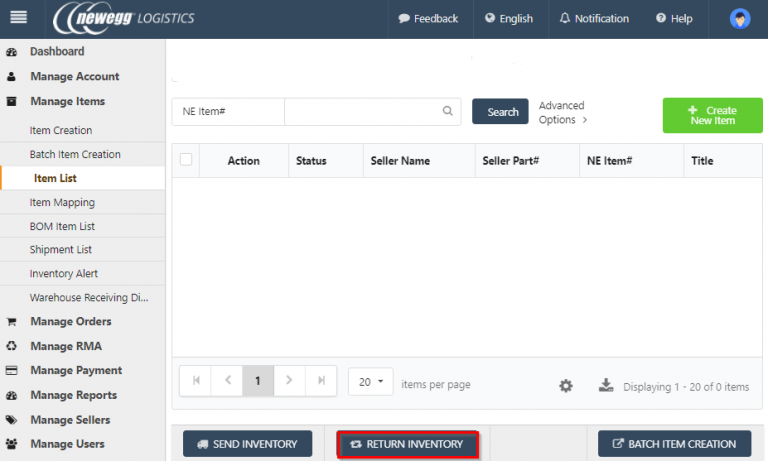Click into the search text field
The width and height of the screenshot is (768, 461).
[362, 112]
